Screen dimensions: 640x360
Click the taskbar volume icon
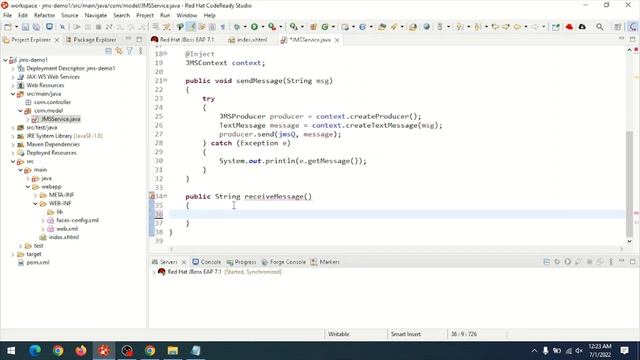(x=579, y=351)
